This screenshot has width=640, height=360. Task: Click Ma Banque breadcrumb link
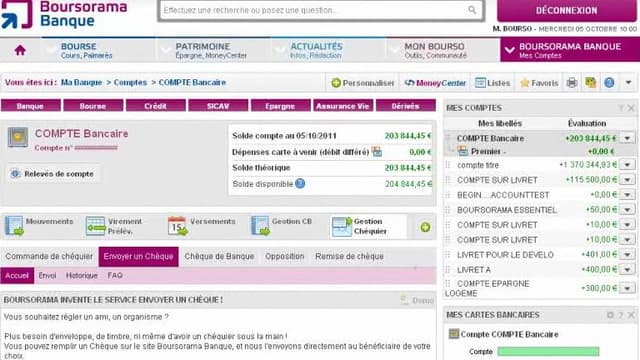(81, 82)
